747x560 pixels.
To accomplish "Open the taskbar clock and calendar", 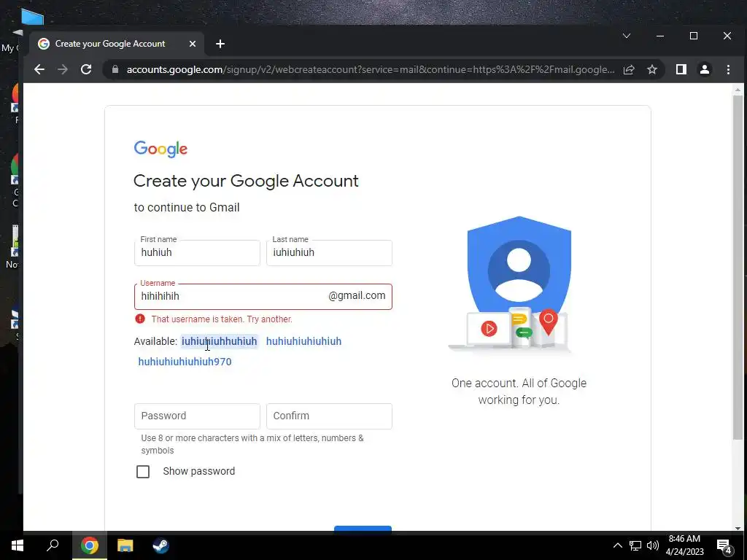I will 684,545.
